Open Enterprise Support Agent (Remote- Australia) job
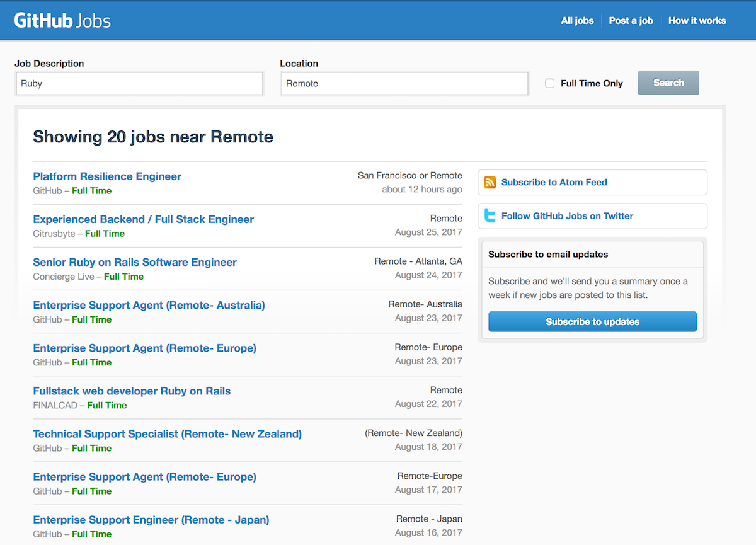Viewport: 756px width, 545px height. pos(149,305)
